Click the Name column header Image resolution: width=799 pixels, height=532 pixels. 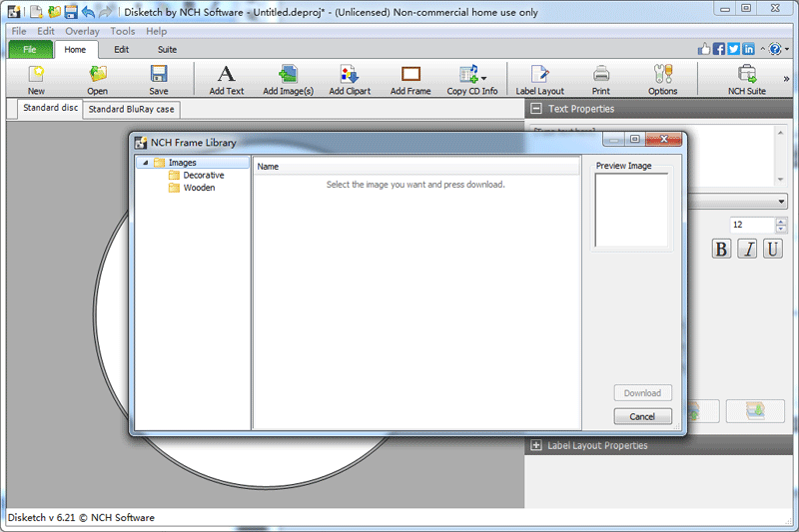click(x=416, y=167)
